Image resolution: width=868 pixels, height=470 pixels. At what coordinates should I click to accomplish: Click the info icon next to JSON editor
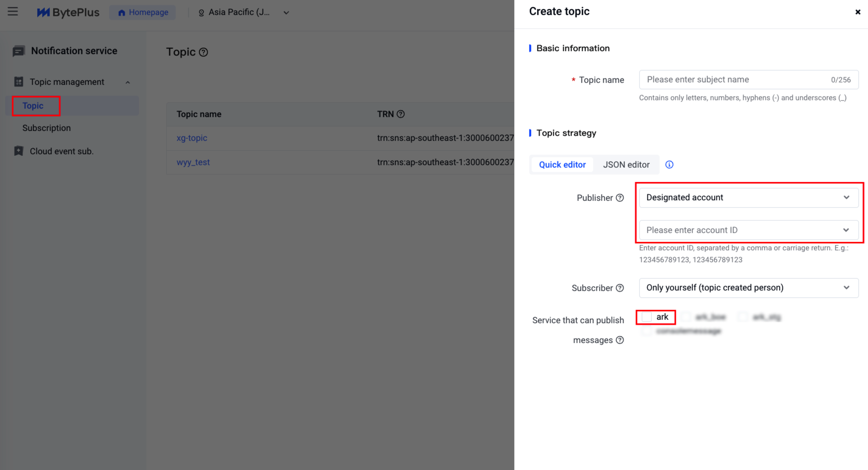click(669, 165)
